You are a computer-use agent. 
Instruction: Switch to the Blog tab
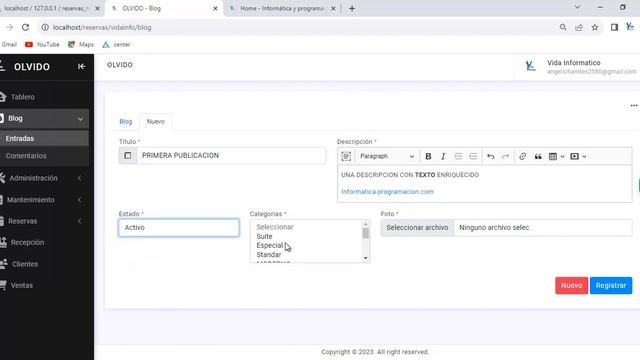tap(126, 122)
